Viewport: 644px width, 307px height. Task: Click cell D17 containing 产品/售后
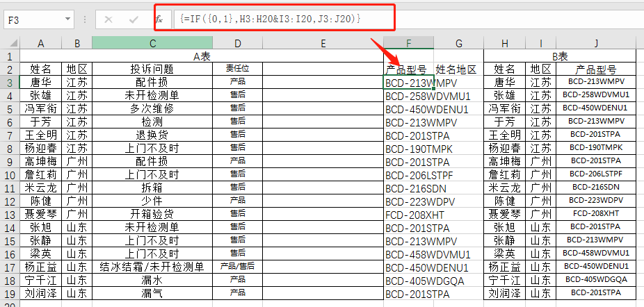(x=237, y=267)
